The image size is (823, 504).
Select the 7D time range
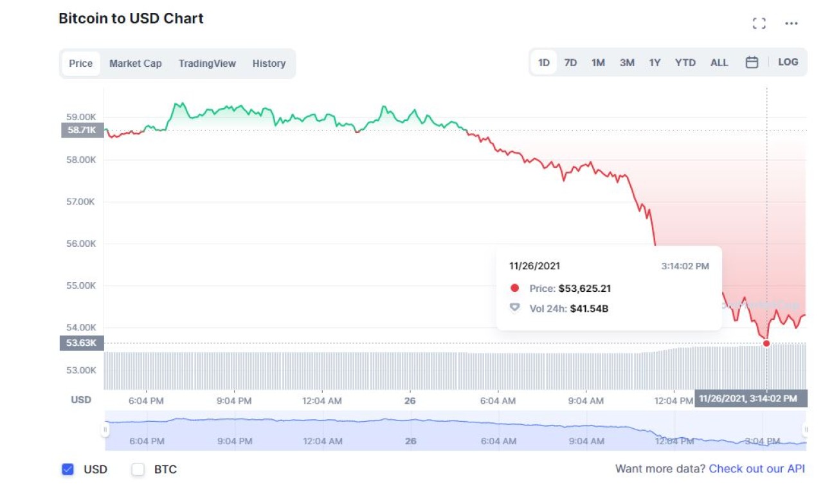(x=570, y=62)
